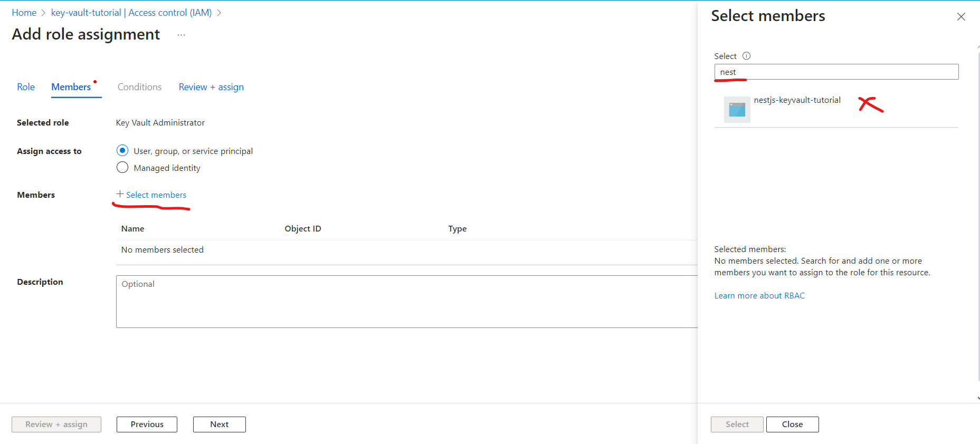Click the Name column header
The width and height of the screenshot is (980, 444).
132,229
